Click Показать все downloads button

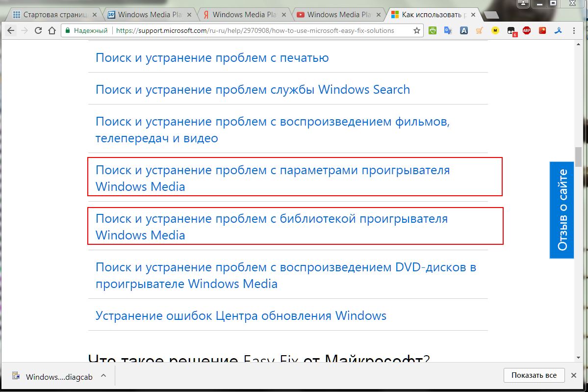[534, 375]
